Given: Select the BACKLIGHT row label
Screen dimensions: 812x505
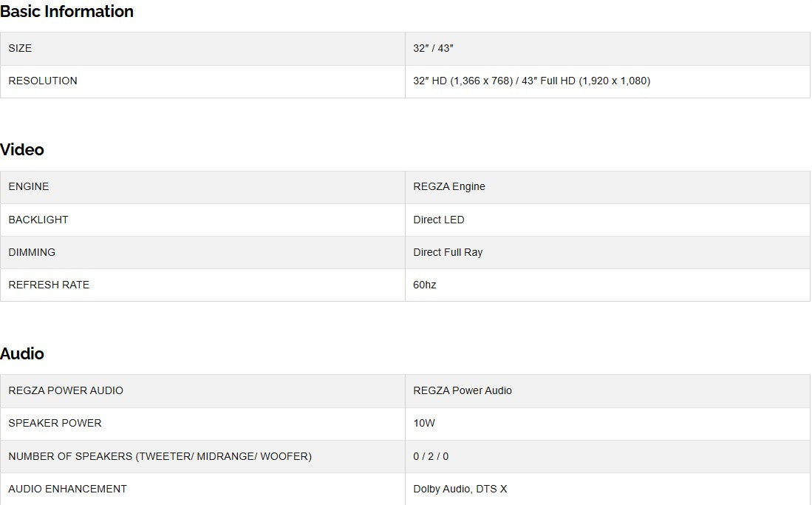Looking at the screenshot, I should [x=38, y=220].
